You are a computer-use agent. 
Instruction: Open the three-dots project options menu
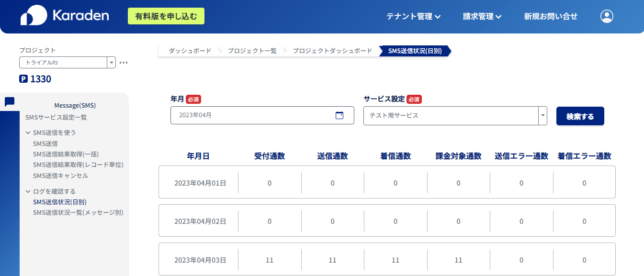point(124,63)
